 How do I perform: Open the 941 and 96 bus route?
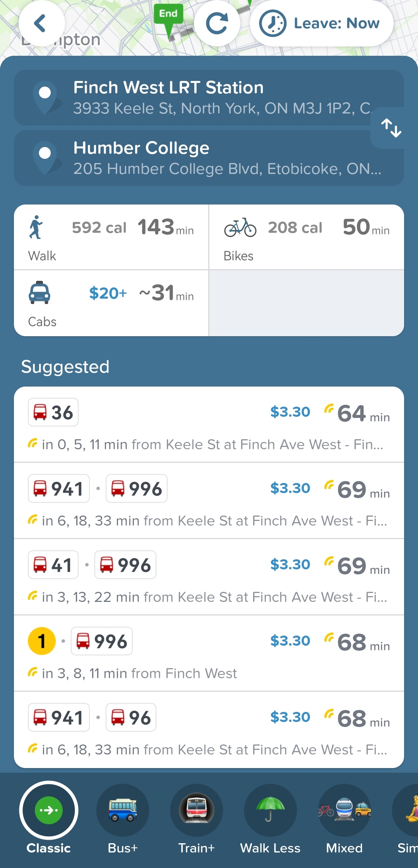(209, 730)
